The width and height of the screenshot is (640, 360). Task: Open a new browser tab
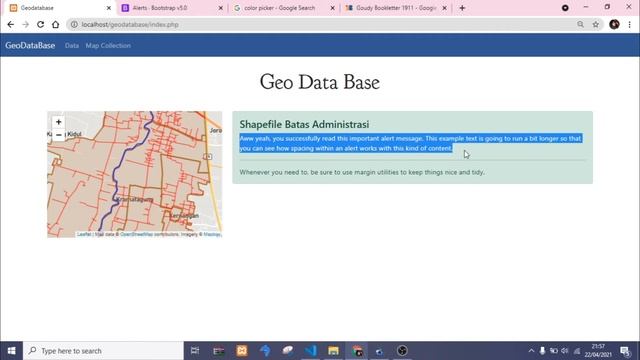[462, 8]
